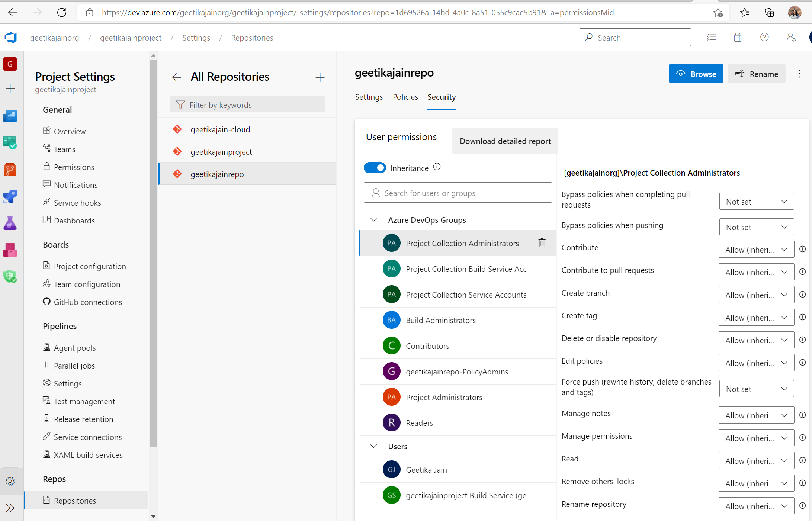Collapse the Users section
This screenshot has height=521, width=812.
click(373, 446)
